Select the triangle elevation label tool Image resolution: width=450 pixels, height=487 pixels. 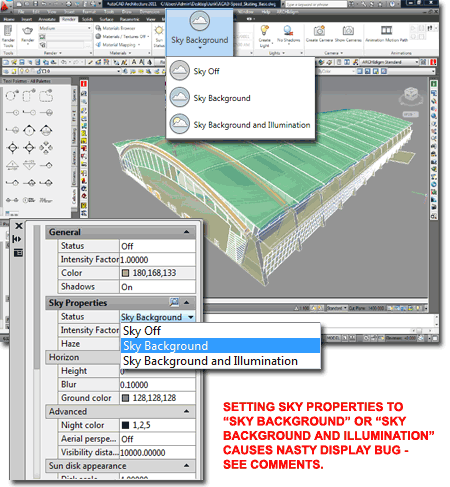point(12,165)
